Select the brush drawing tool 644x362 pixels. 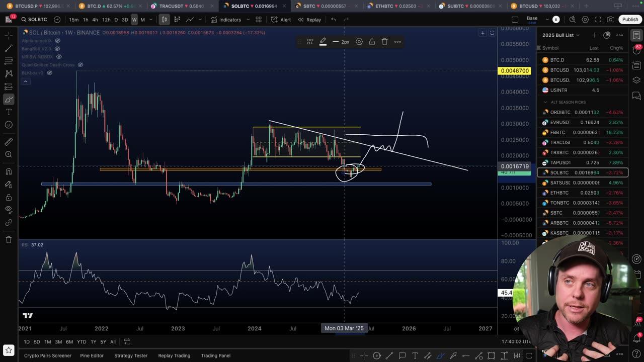click(x=9, y=100)
